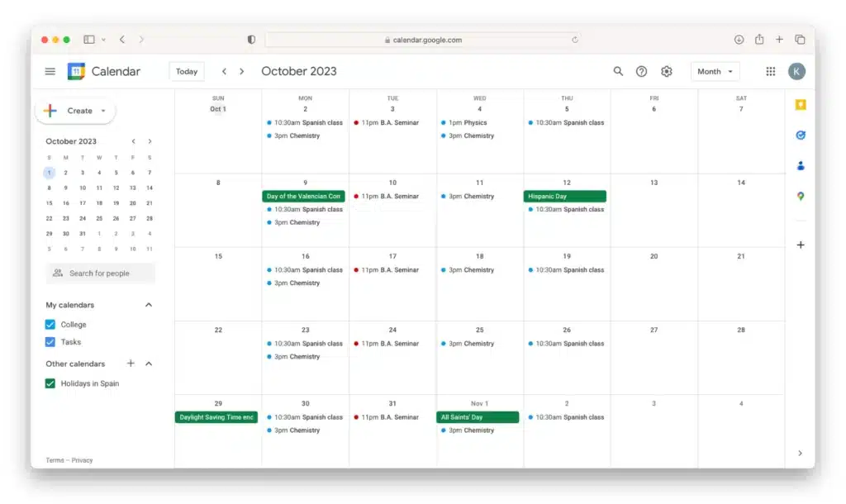Open the Settings gear
Screen dimensions: 846x504
point(667,71)
